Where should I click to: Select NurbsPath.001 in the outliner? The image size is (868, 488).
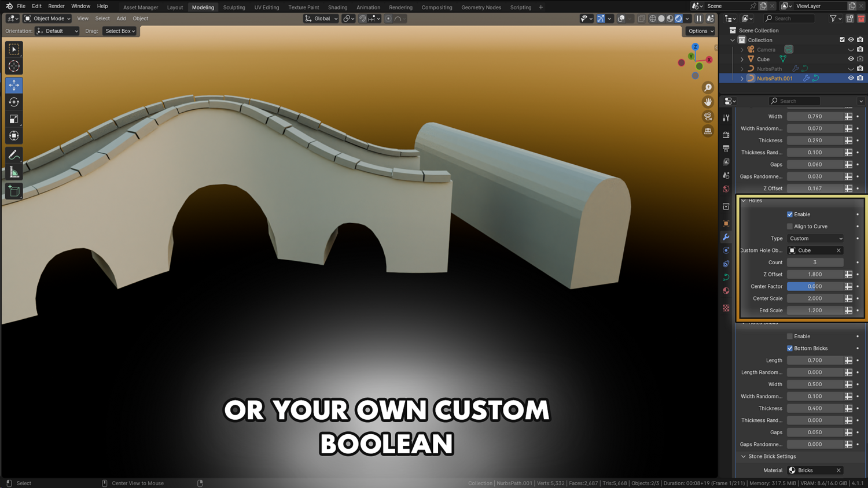click(774, 79)
